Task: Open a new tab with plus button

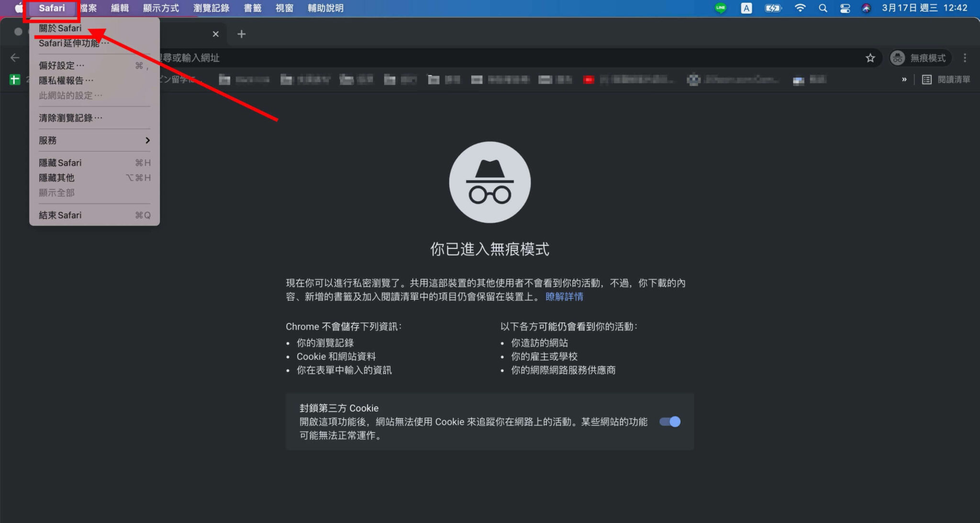Action: point(242,34)
